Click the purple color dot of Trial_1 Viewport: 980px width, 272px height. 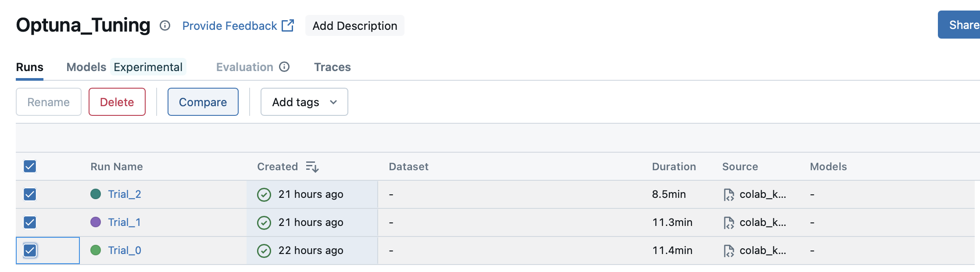(96, 222)
